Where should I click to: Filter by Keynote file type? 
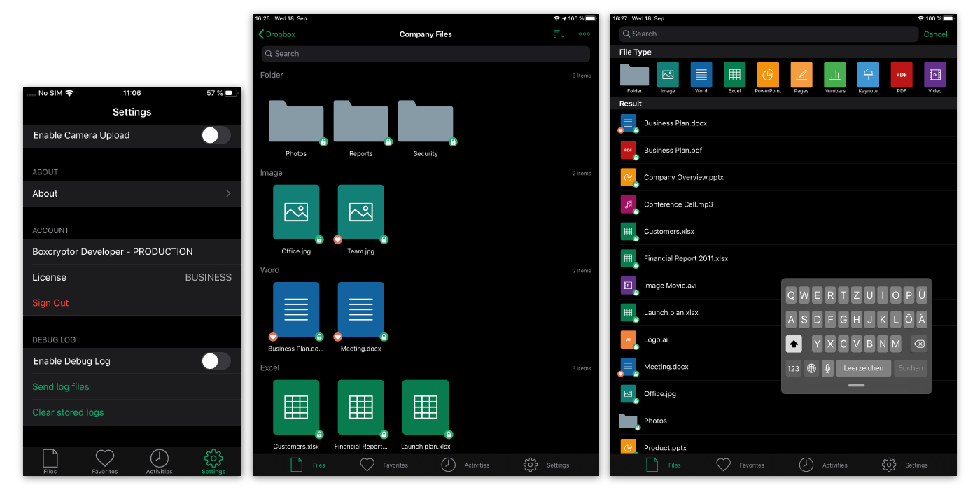[868, 78]
